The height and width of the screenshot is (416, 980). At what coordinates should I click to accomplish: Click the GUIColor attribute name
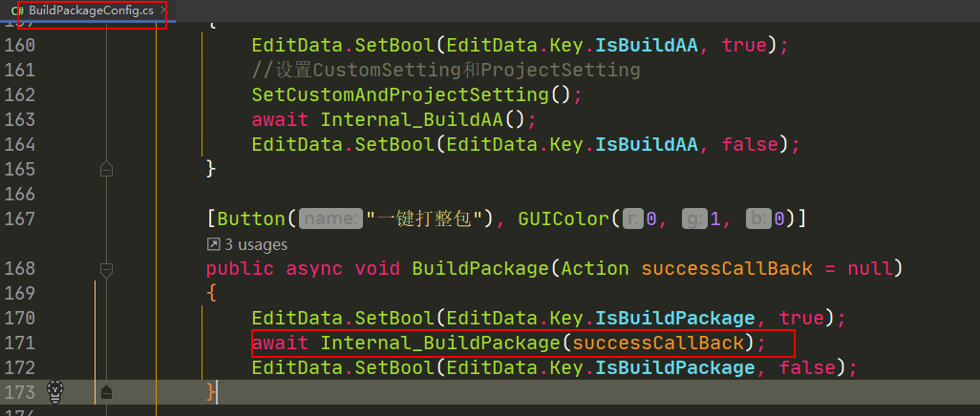tap(564, 219)
